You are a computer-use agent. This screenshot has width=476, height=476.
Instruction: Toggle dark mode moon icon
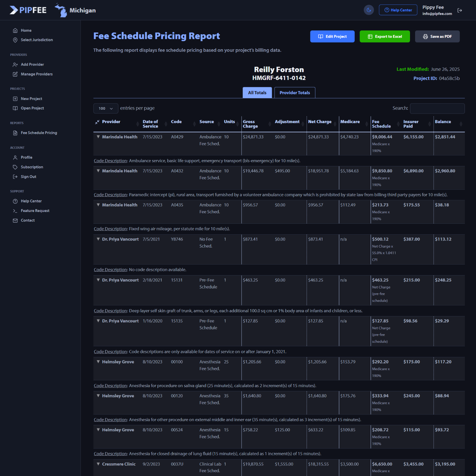(369, 10)
